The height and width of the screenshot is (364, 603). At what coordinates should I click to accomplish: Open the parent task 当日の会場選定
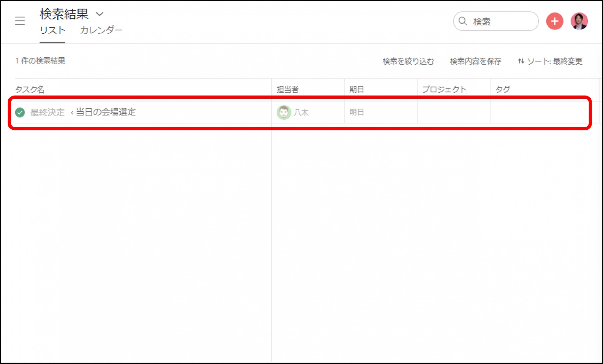tap(106, 112)
